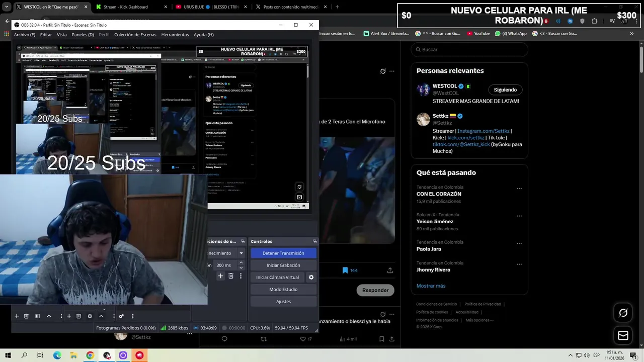This screenshot has width=644, height=362.
Task: Open the transition type dropdown in OBS
Action: tap(241, 253)
